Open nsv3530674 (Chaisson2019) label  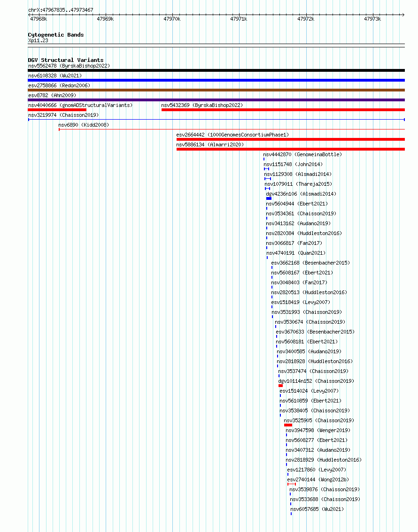point(310,322)
